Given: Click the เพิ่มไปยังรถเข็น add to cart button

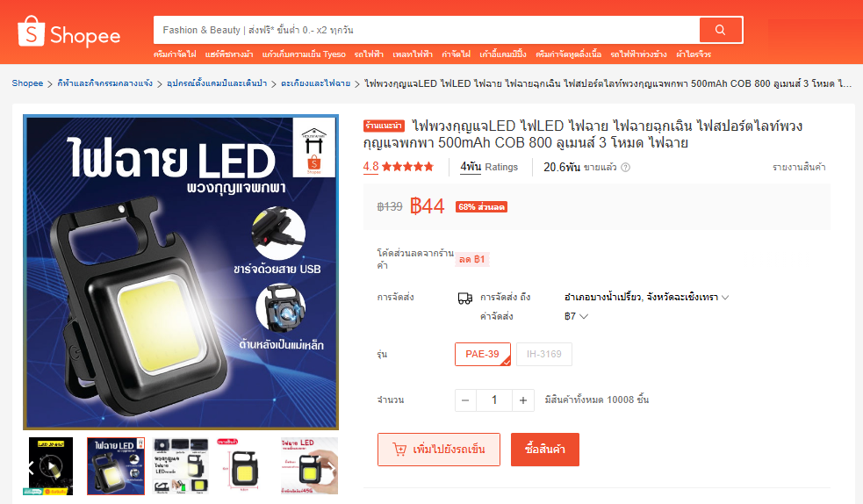Looking at the screenshot, I should tap(439, 450).
